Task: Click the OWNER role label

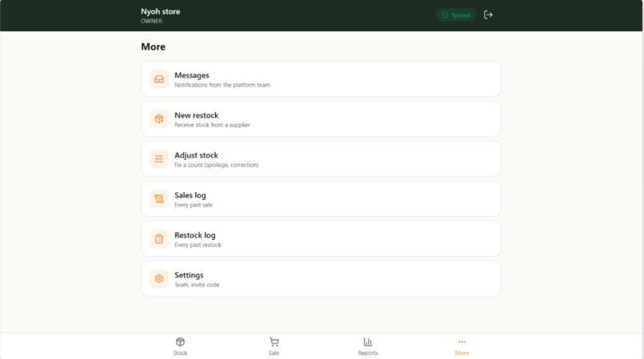Action: pyautogui.click(x=152, y=21)
